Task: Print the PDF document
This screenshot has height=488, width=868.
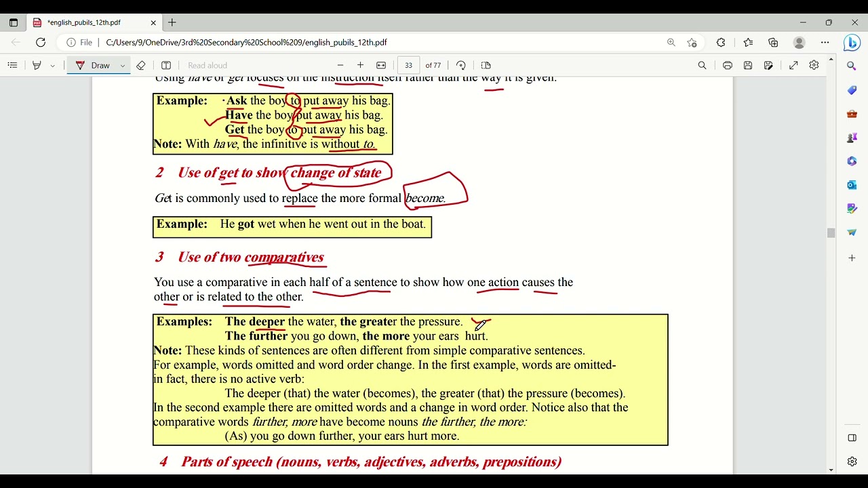Action: coord(728,65)
